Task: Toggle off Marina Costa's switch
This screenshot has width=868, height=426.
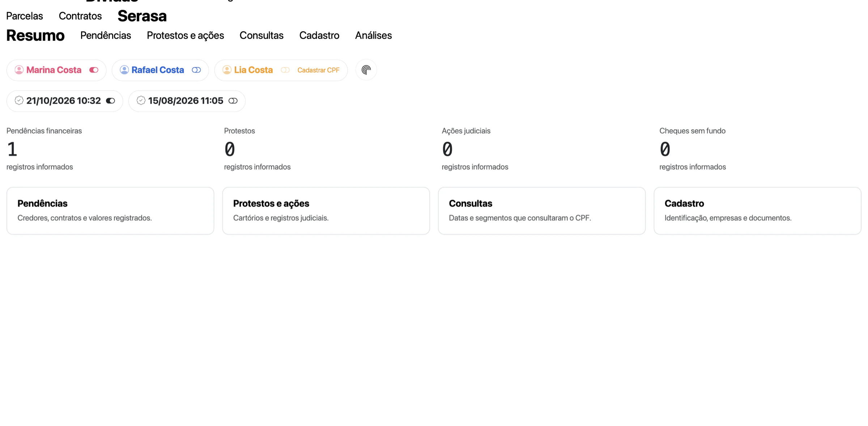Action: pos(94,70)
